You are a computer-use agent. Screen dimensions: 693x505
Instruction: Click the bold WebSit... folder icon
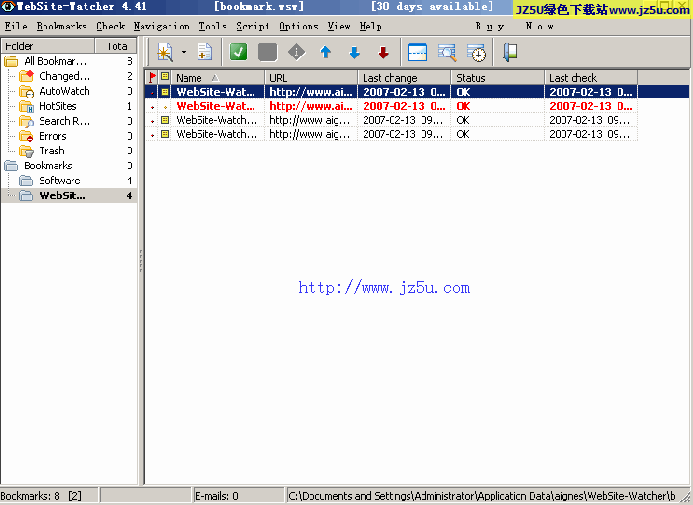click(x=26, y=195)
